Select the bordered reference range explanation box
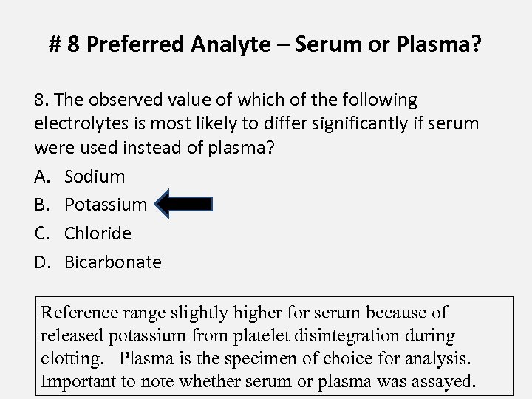532x399 pixels. pos(264,347)
